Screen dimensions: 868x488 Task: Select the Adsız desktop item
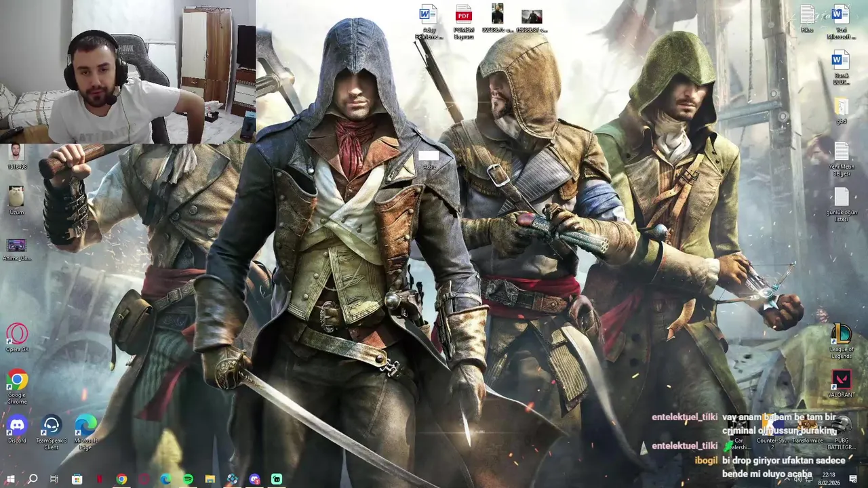click(429, 160)
